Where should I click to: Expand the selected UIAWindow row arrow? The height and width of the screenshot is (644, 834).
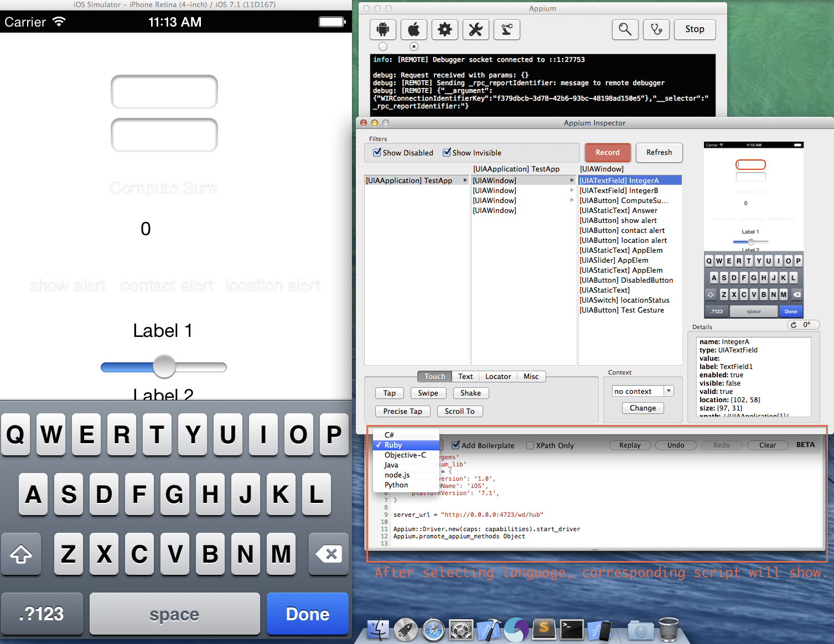572,180
